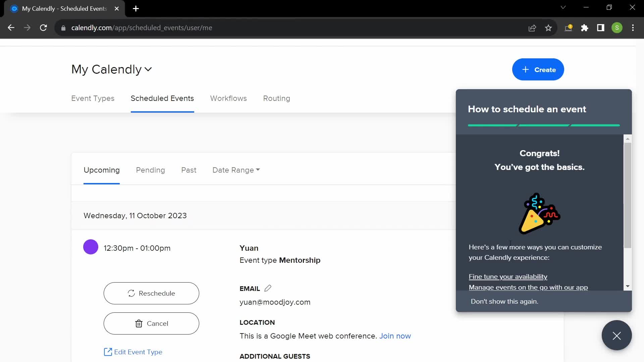Viewport: 644px width, 362px height.
Task: Click the purple circle event type icon
Action: tap(91, 247)
